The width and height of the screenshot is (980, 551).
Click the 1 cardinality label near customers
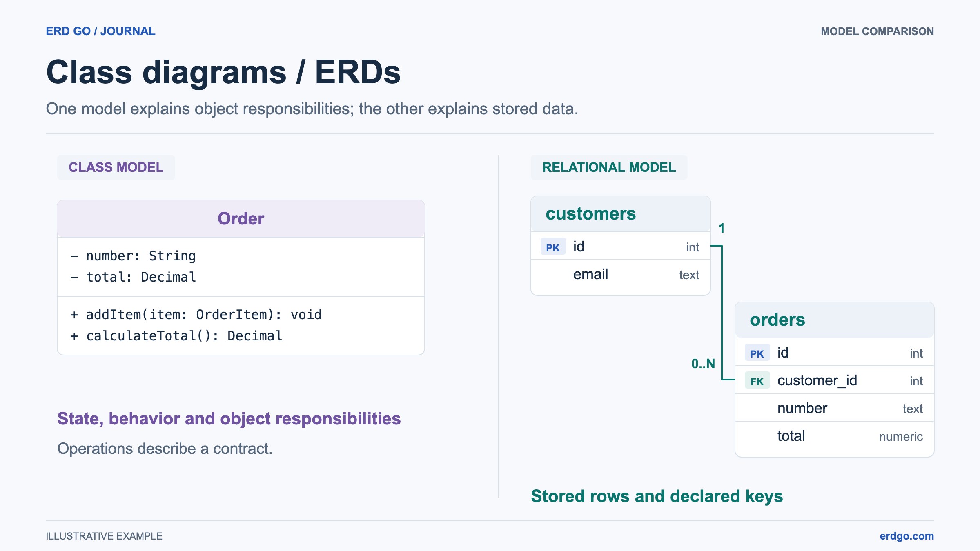722,228
